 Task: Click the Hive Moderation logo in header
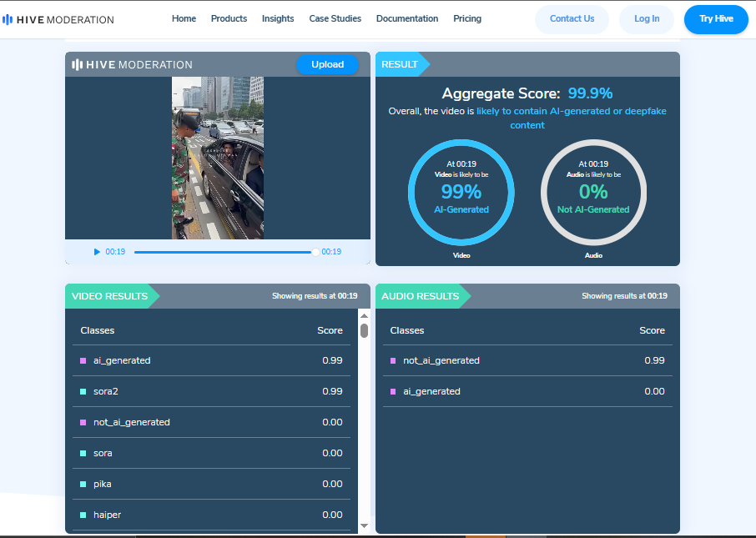[x=58, y=19]
